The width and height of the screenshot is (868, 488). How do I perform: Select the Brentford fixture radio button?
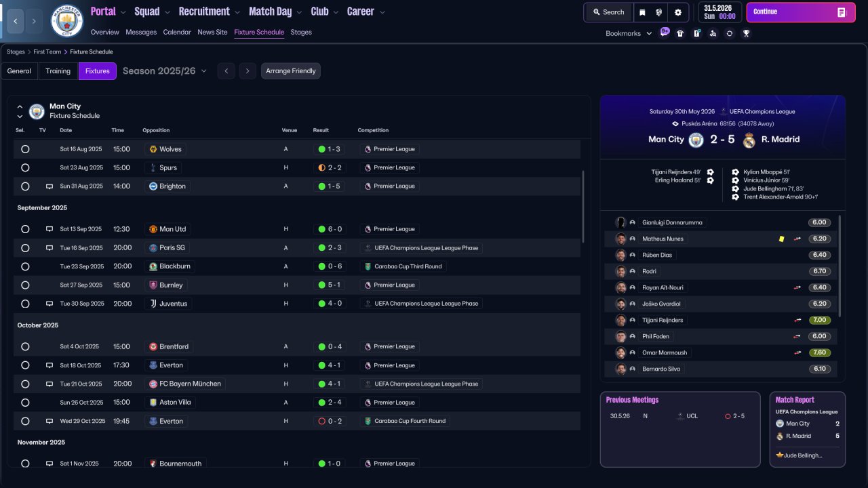[25, 346]
